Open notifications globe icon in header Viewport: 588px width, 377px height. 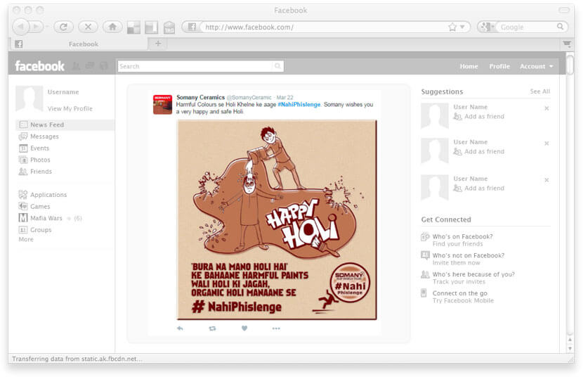click(x=103, y=66)
